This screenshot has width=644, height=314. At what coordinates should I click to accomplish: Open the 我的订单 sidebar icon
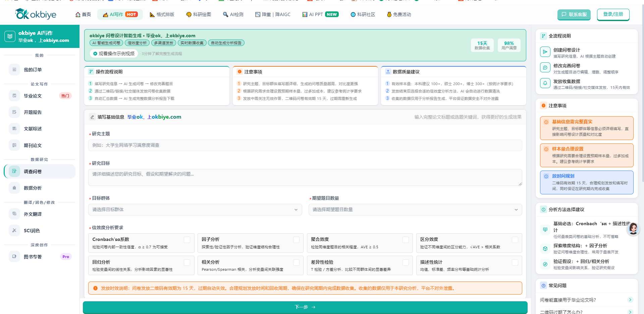(14, 70)
